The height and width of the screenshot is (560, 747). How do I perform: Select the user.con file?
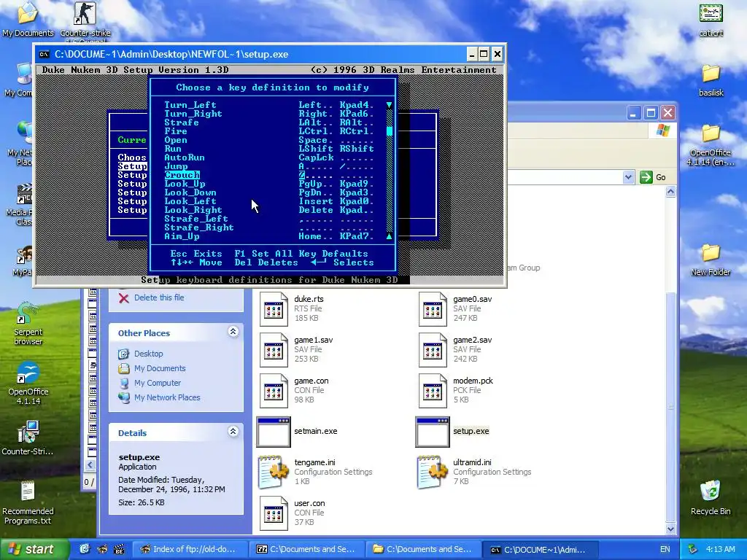(274, 513)
